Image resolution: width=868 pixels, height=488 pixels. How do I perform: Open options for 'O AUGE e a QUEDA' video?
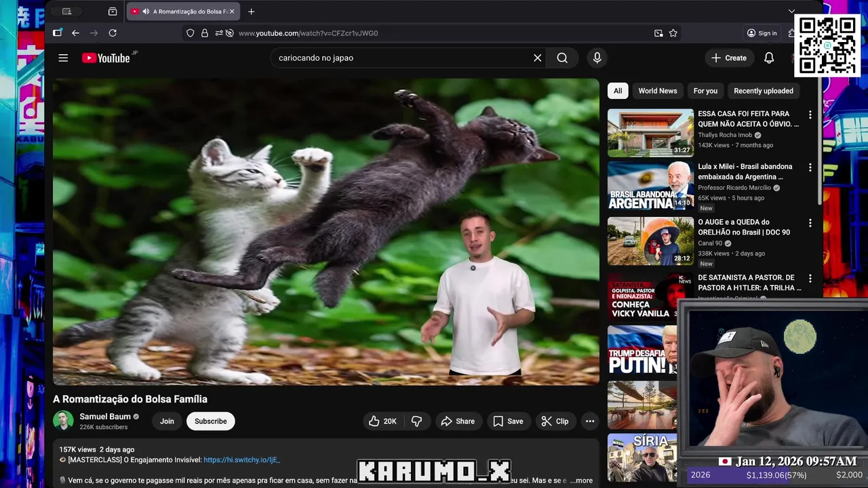[x=810, y=223]
